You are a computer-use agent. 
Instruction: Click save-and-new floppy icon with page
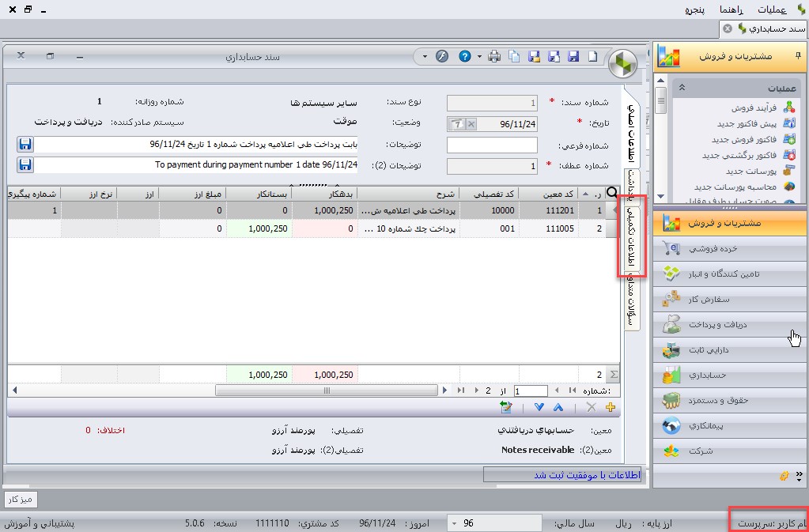pos(554,56)
